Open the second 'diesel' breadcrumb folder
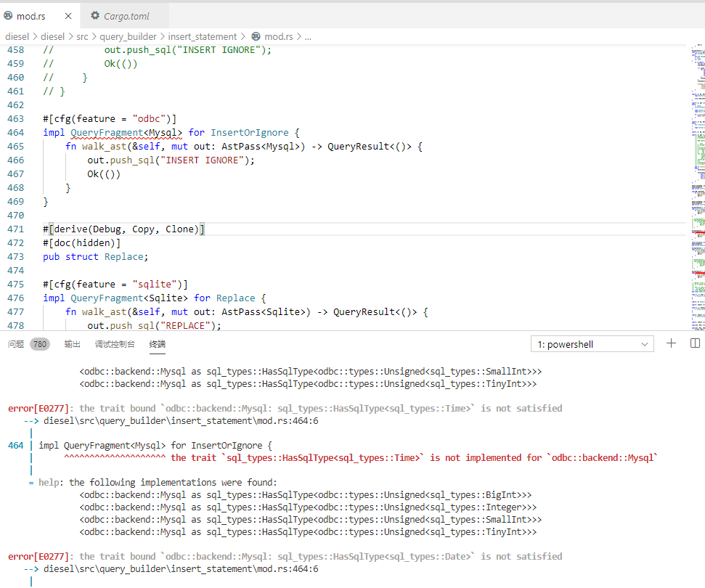Screen dimensions: 705x588 [52, 37]
